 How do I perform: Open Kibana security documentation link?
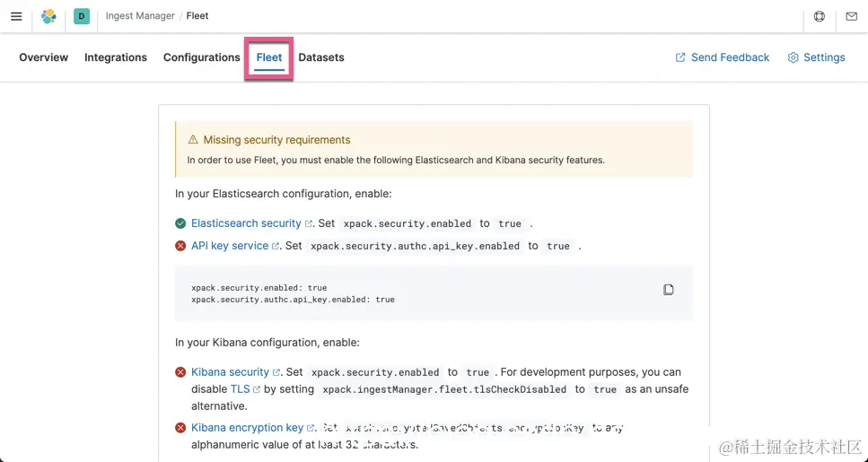[231, 372]
